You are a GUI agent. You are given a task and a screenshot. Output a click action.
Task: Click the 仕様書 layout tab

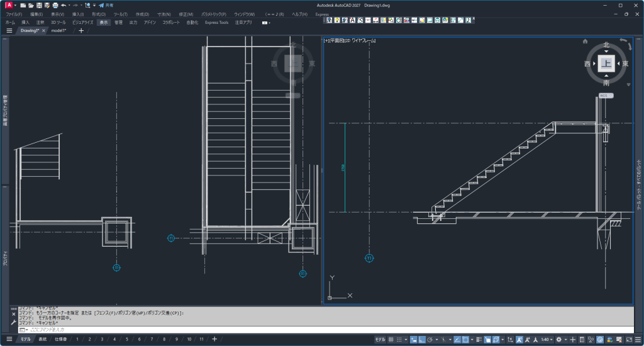(x=60, y=340)
